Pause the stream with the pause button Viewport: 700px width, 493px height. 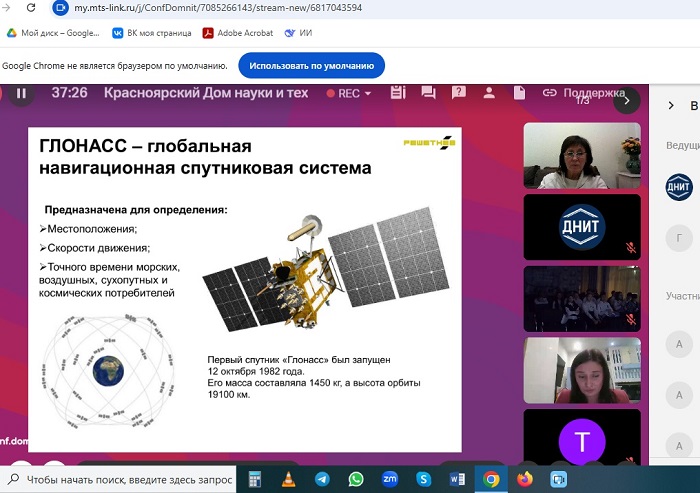20,93
